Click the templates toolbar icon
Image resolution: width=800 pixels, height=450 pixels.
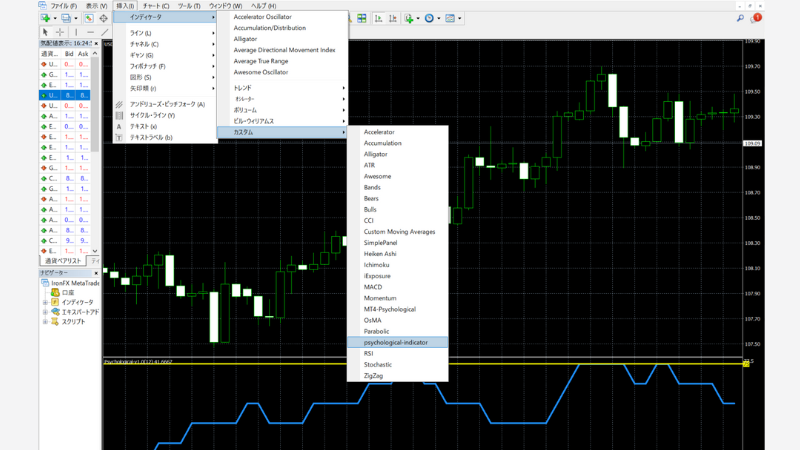point(449,18)
